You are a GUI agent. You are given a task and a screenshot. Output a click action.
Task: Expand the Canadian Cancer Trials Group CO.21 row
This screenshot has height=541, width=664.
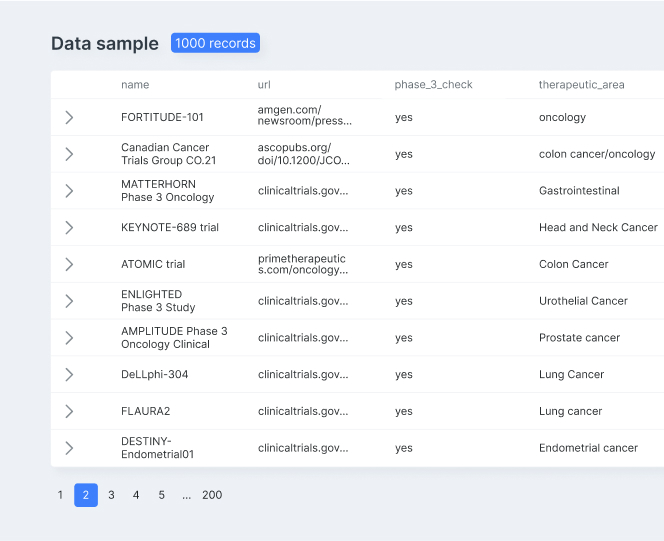[x=69, y=154]
